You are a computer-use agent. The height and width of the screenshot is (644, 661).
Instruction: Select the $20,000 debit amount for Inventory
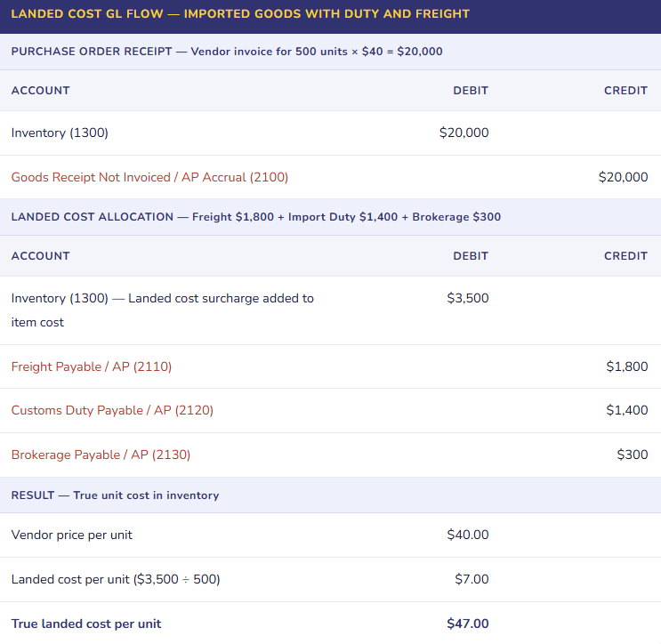(464, 133)
